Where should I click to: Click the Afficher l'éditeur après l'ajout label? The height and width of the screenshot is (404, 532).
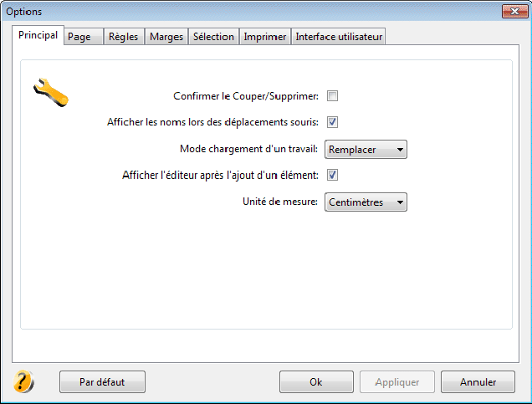coord(220,175)
